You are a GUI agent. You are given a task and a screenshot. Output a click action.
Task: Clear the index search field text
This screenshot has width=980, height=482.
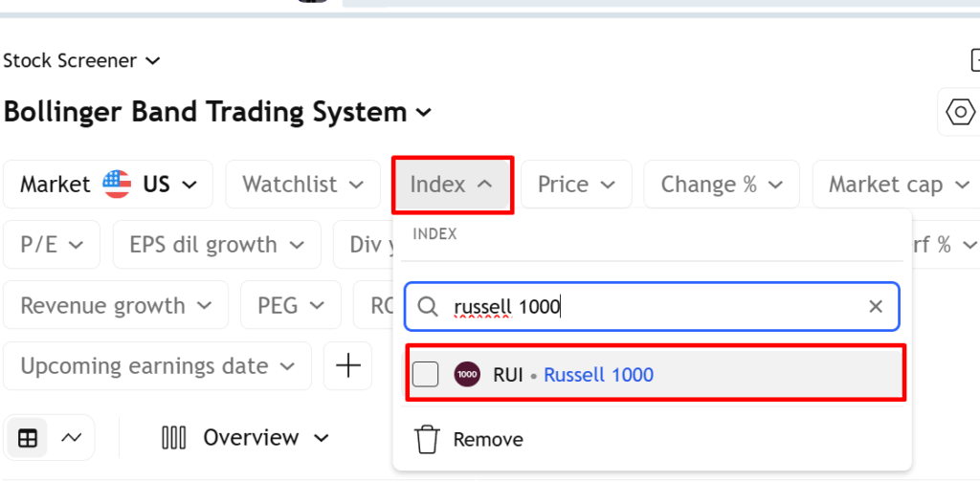pyautogui.click(x=875, y=306)
